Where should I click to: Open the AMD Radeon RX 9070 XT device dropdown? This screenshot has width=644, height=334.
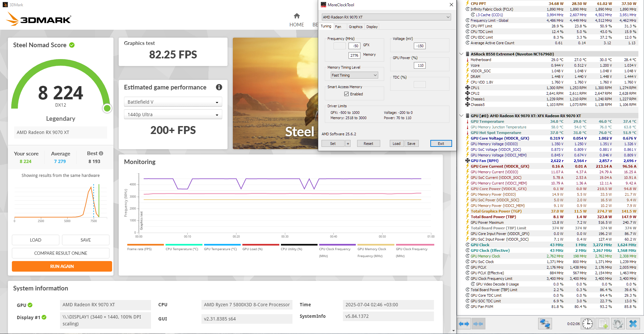click(386, 17)
